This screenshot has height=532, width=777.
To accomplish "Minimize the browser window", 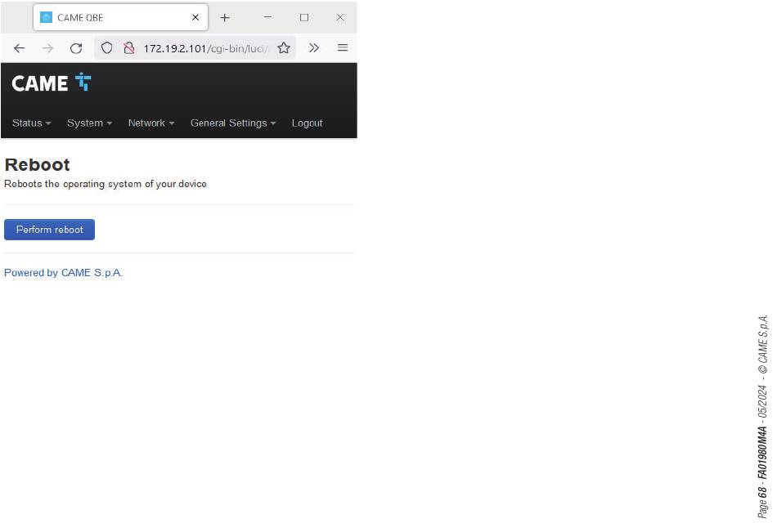I will [267, 17].
